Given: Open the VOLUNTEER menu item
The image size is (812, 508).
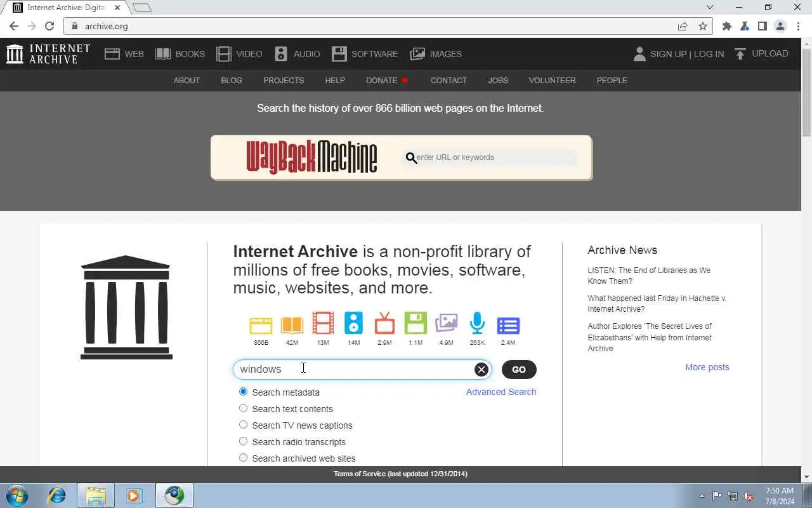Looking at the screenshot, I should point(552,81).
